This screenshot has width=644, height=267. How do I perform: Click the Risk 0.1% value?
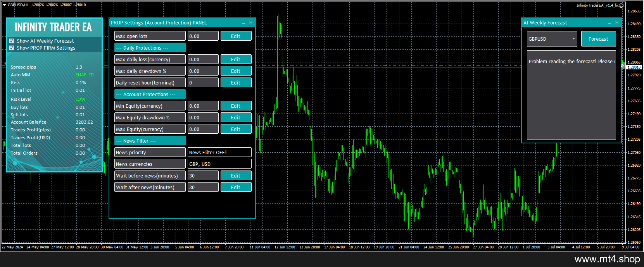tap(81, 83)
